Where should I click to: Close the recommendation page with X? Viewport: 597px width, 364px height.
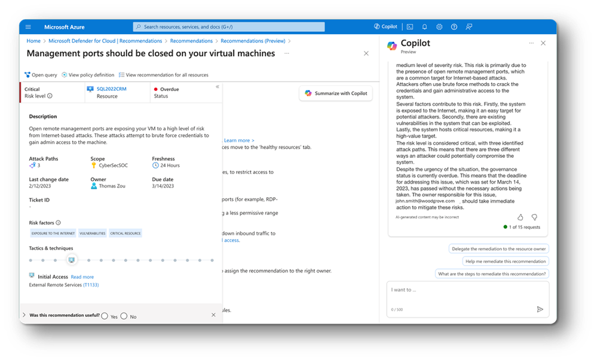[x=366, y=53]
